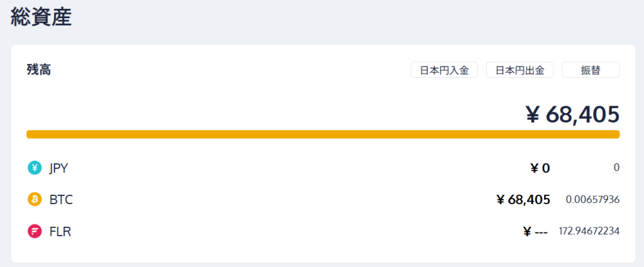Screen dimensions: 644x267
Task: Click the BTC amount 0.00657936
Action: 592,200
